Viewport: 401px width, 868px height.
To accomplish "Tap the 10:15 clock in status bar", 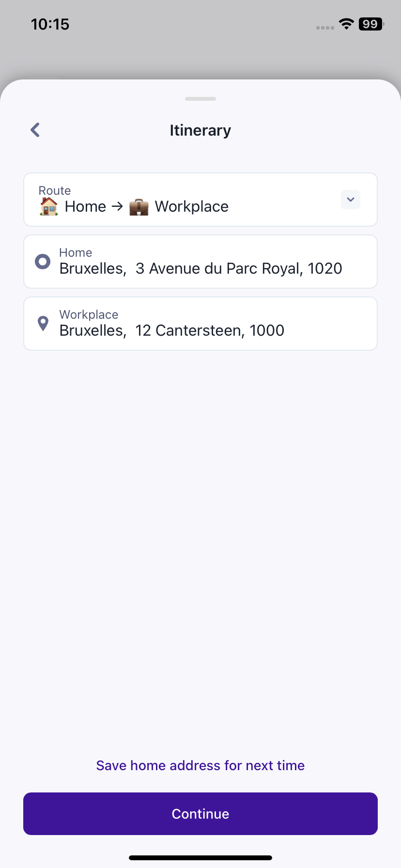I will click(50, 24).
